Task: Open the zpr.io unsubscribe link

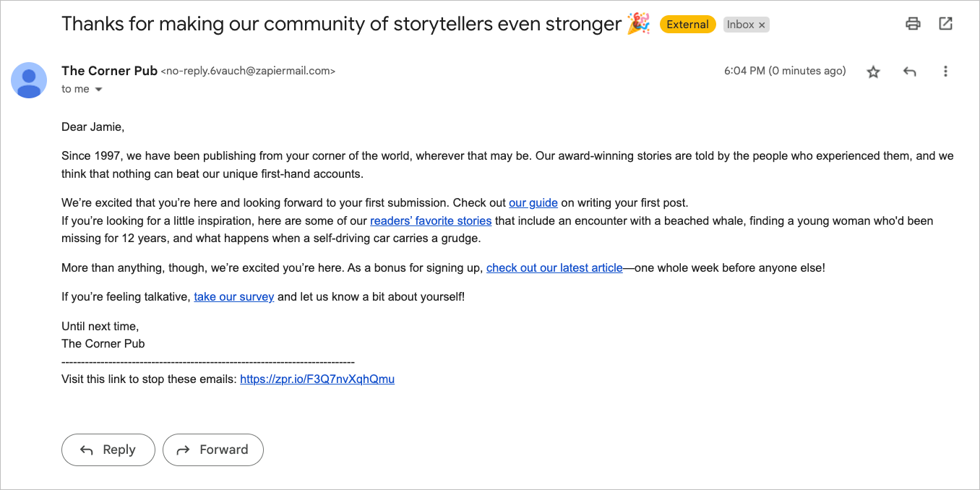Action: point(317,379)
